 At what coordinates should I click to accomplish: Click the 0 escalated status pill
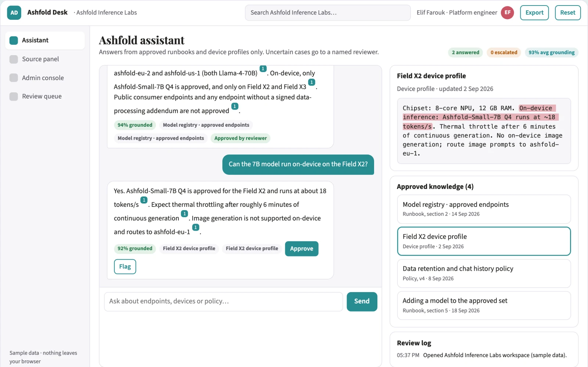504,53
